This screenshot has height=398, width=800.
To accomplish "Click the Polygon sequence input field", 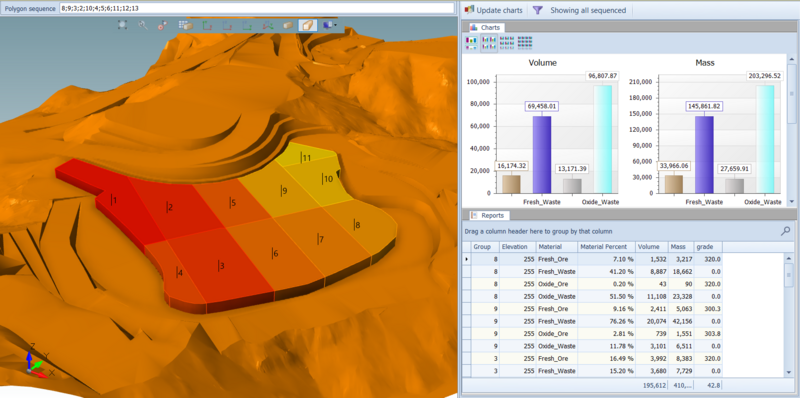I will [257, 8].
